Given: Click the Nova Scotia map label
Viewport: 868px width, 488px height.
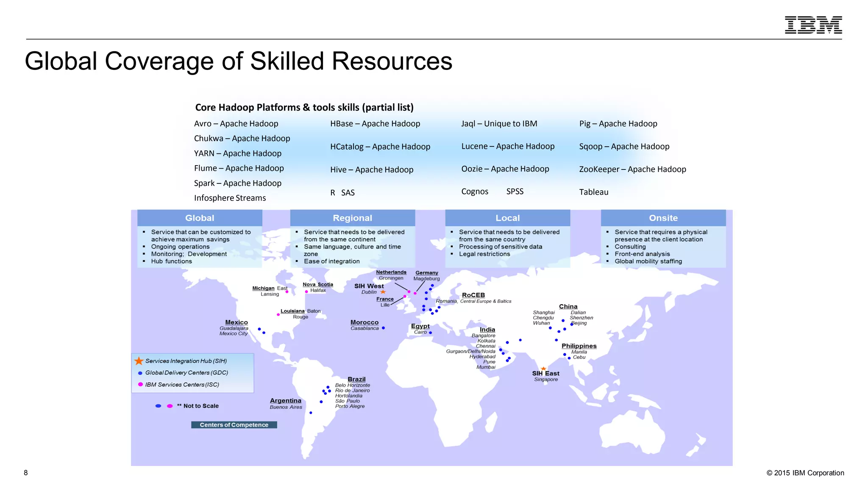Looking at the screenshot, I should 318,285.
